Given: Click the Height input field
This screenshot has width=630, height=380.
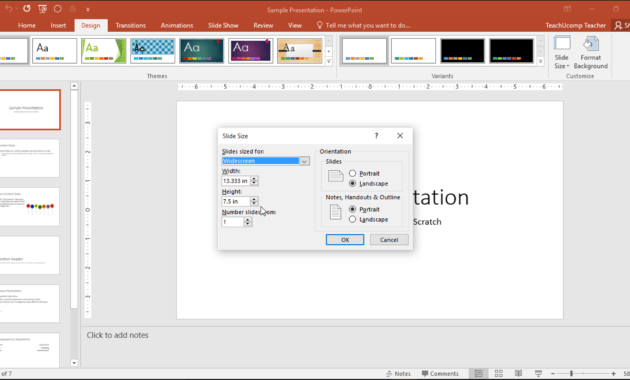Looking at the screenshot, I should [236, 201].
